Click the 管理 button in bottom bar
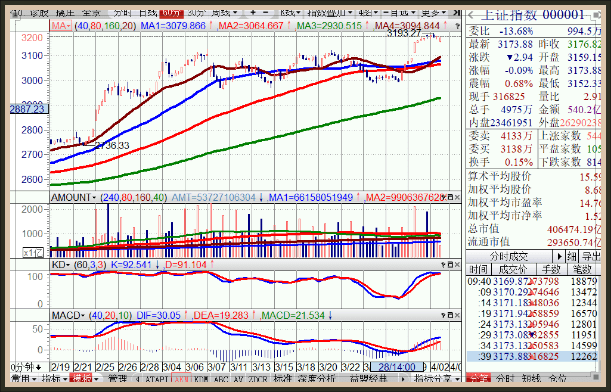611x392 pixels. coord(117,378)
